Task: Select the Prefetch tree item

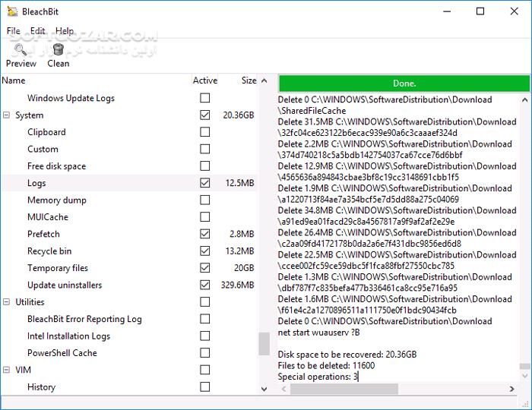Action: (43, 234)
